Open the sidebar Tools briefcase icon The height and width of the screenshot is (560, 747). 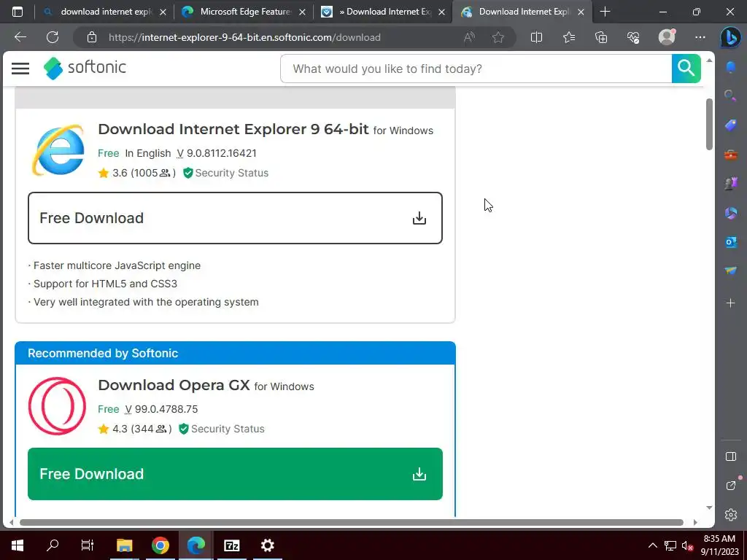click(730, 155)
